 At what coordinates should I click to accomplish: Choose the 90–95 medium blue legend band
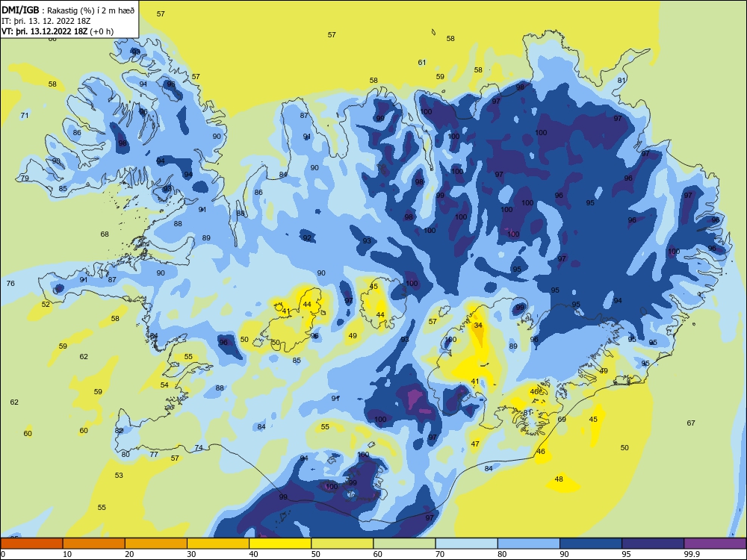click(591, 544)
